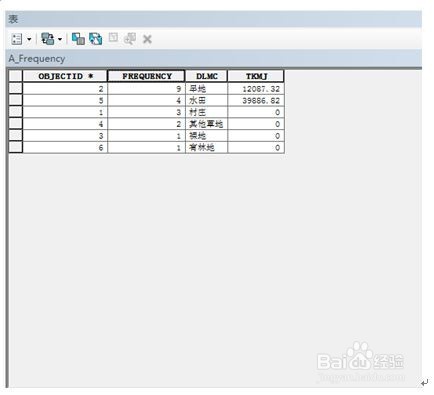The height and width of the screenshot is (395, 434).
Task: Click the FREQUENCY column header
Action: click(x=146, y=76)
